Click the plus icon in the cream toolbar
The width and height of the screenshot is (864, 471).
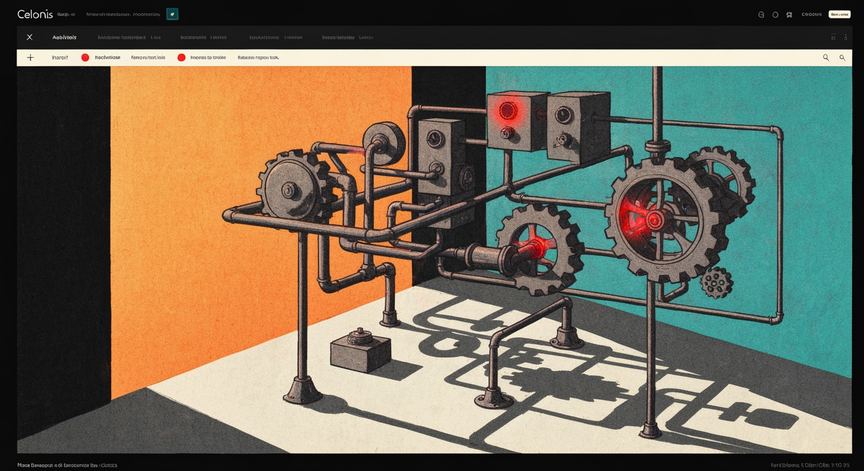coord(30,57)
